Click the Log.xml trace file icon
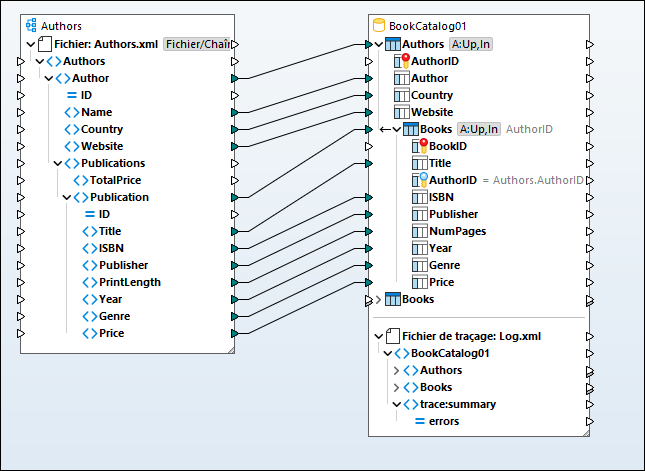This screenshot has height=471, width=645. click(x=392, y=336)
